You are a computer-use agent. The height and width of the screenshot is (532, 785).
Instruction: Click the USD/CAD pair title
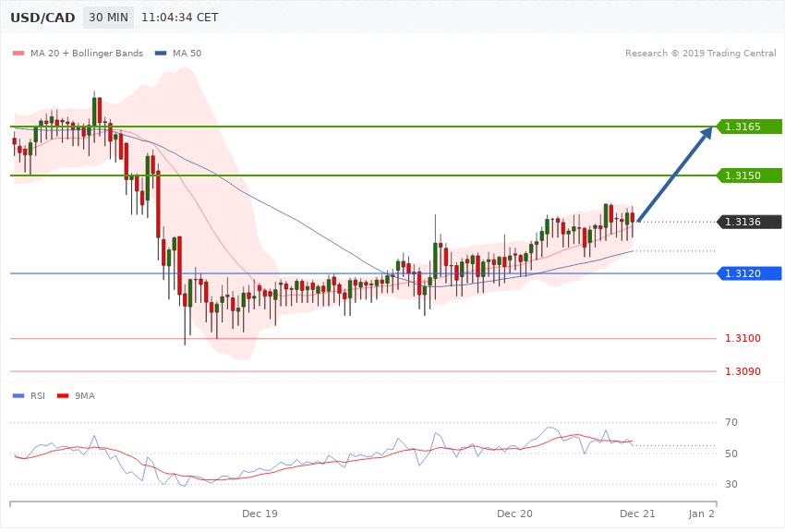coord(42,18)
